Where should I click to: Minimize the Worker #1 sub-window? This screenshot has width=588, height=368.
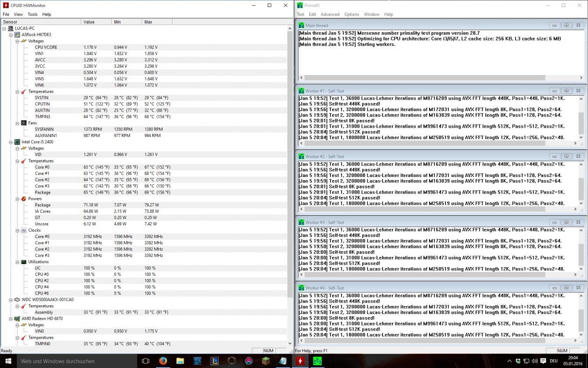(554, 91)
